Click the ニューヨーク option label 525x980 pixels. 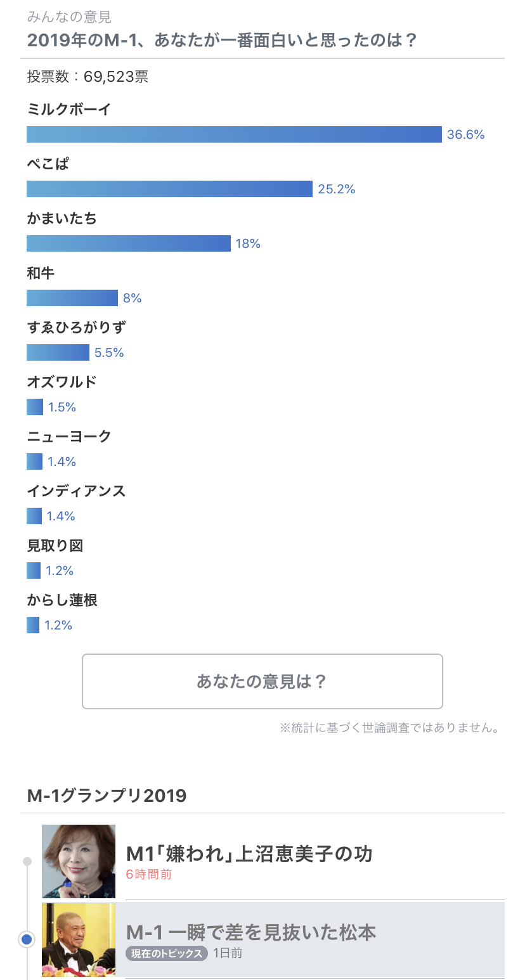click(x=69, y=437)
